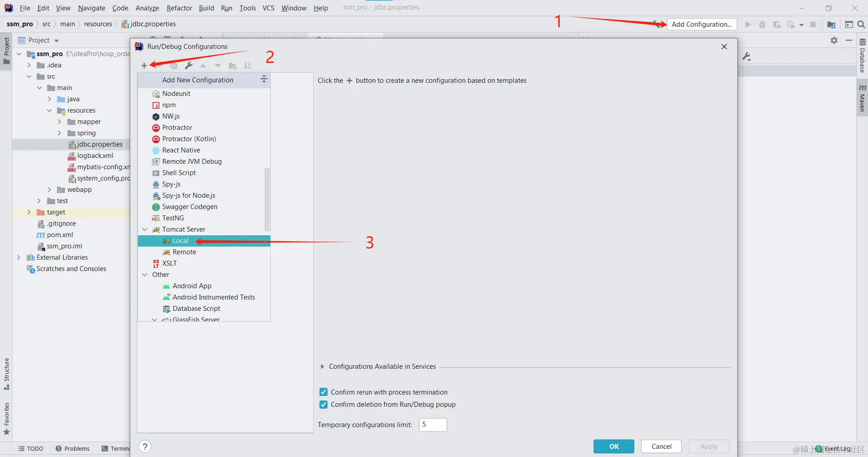Toggle Confirm rerun with process termination
Screen dimensions: 868x457
(323, 392)
